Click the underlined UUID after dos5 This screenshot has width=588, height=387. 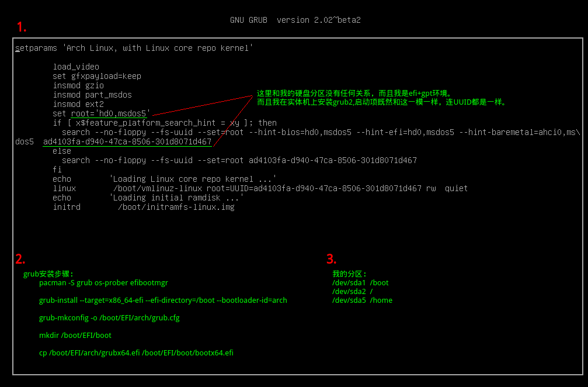pos(127,141)
